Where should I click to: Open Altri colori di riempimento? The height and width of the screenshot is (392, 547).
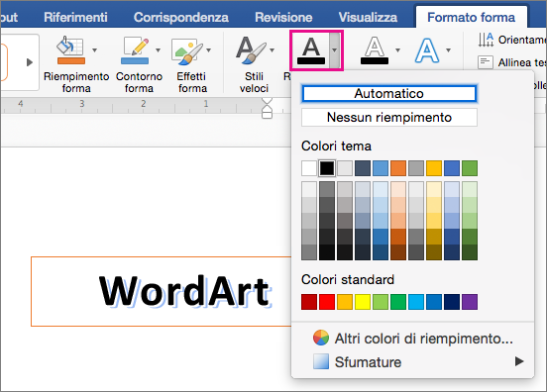412,338
